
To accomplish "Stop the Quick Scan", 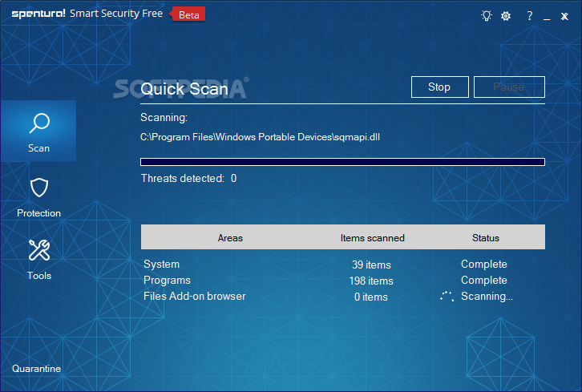I will click(x=440, y=87).
